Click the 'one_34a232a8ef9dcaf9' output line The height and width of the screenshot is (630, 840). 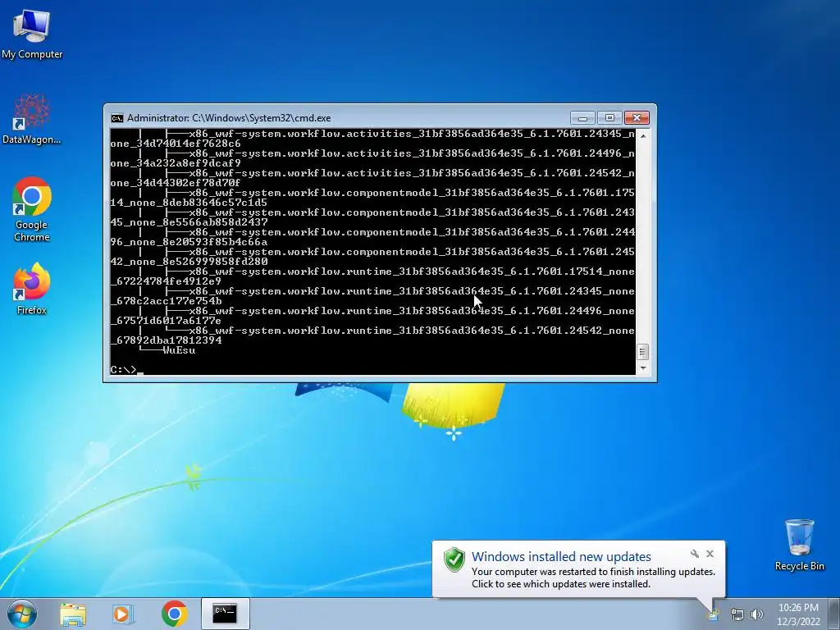pos(176,163)
